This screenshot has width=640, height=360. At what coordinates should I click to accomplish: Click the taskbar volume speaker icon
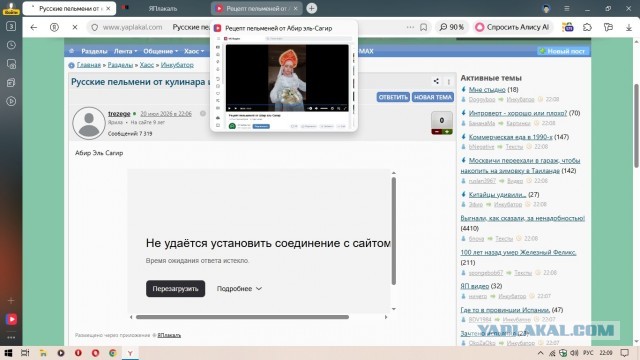pos(574,353)
